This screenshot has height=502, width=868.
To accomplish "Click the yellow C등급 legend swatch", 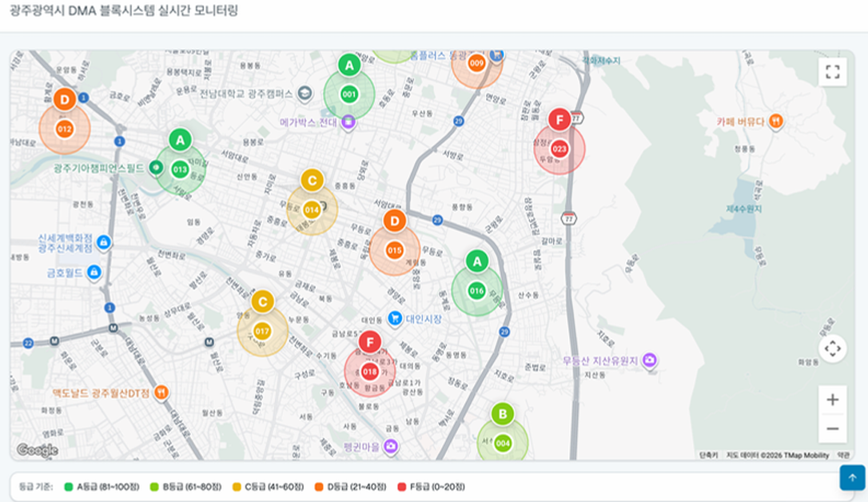I will click(237, 487).
